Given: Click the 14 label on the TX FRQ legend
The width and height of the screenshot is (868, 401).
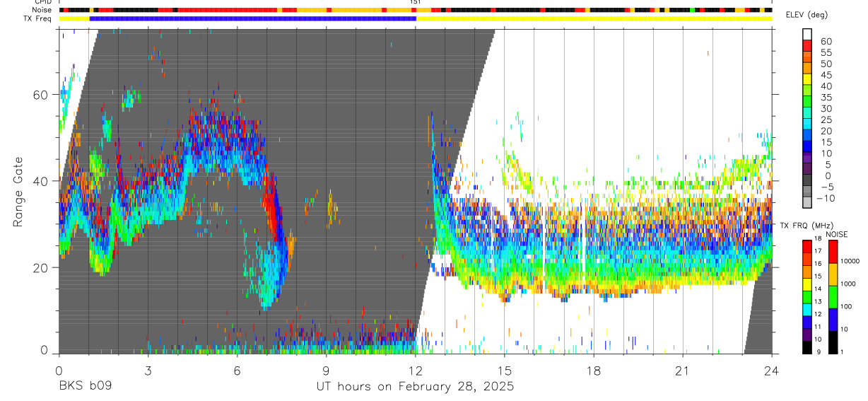Looking at the screenshot, I should pyautogui.click(x=818, y=289).
